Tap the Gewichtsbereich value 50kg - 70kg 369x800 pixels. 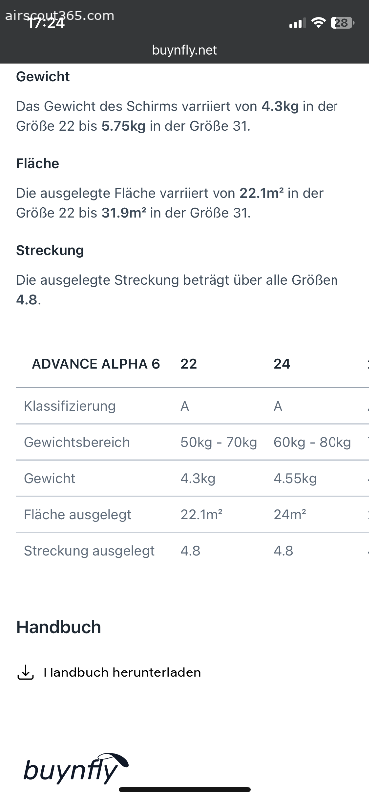218,442
